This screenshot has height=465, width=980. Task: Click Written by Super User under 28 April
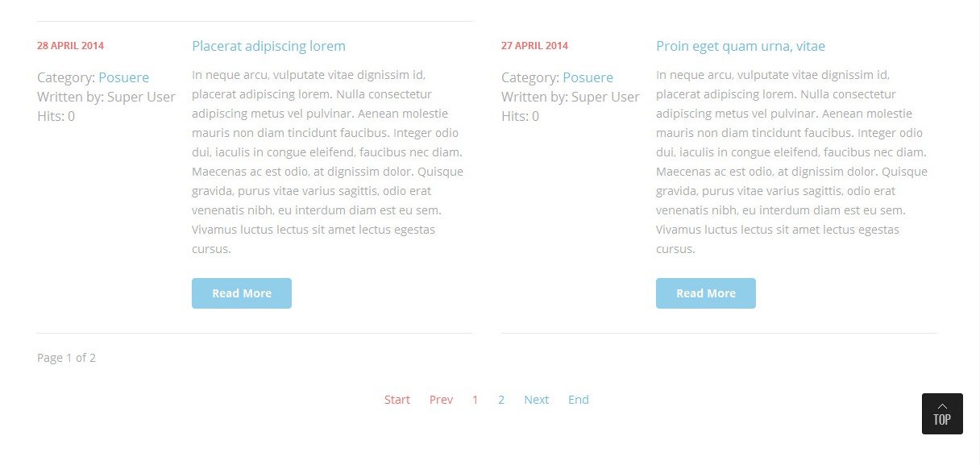tap(106, 97)
